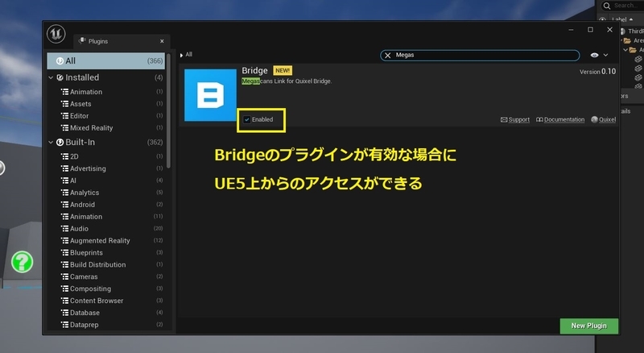Close the Plugins tab
Screen dimensions: 644x353
click(x=162, y=41)
